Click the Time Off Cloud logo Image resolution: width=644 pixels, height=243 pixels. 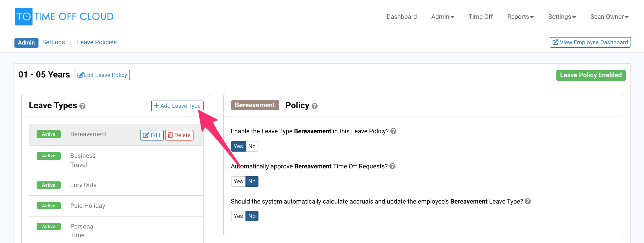pyautogui.click(x=64, y=17)
